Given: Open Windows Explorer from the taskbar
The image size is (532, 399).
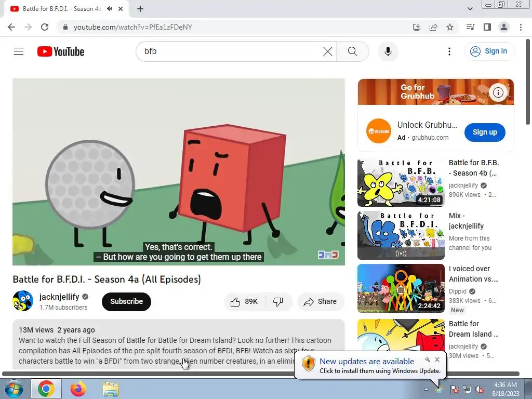Looking at the screenshot, I should pos(111,389).
